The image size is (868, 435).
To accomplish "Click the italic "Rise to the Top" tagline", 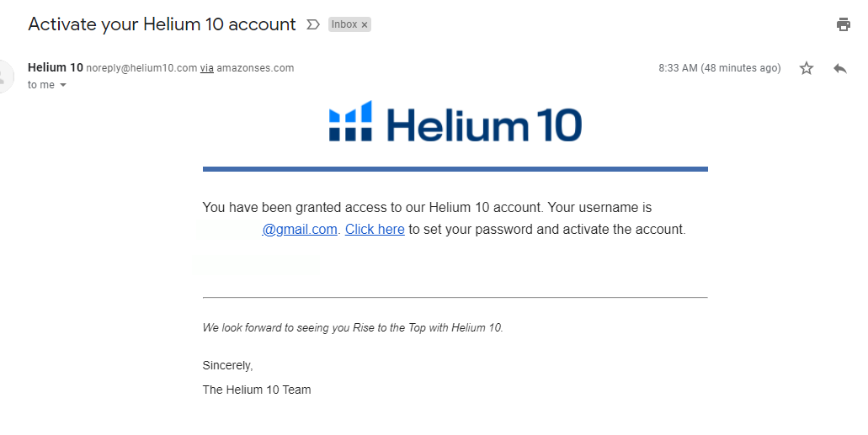I will [x=353, y=327].
